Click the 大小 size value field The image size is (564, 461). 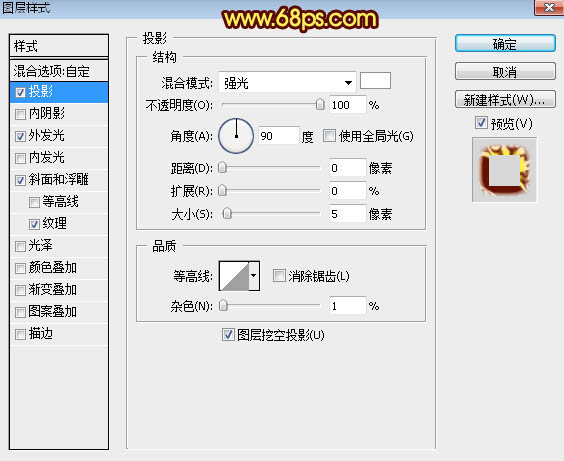[x=347, y=214]
